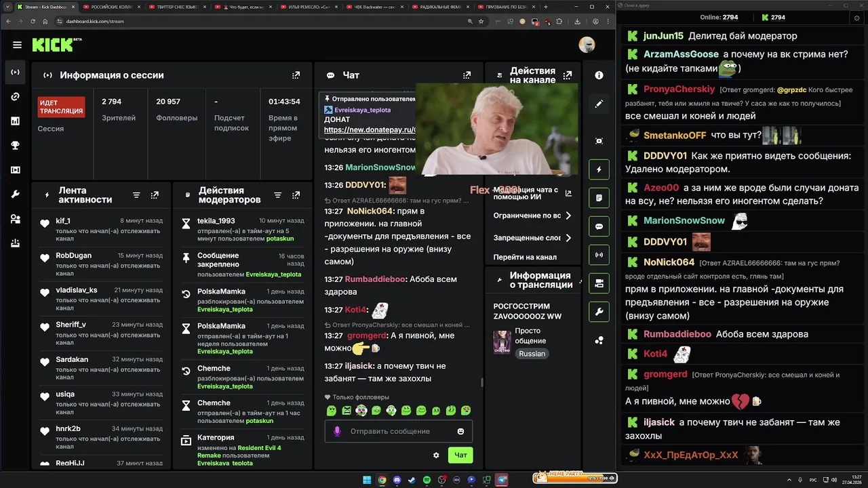
Task: Switch to 'ТВИТТЕР СНЕС ЯЗЫК' browser tab
Action: pyautogui.click(x=178, y=6)
